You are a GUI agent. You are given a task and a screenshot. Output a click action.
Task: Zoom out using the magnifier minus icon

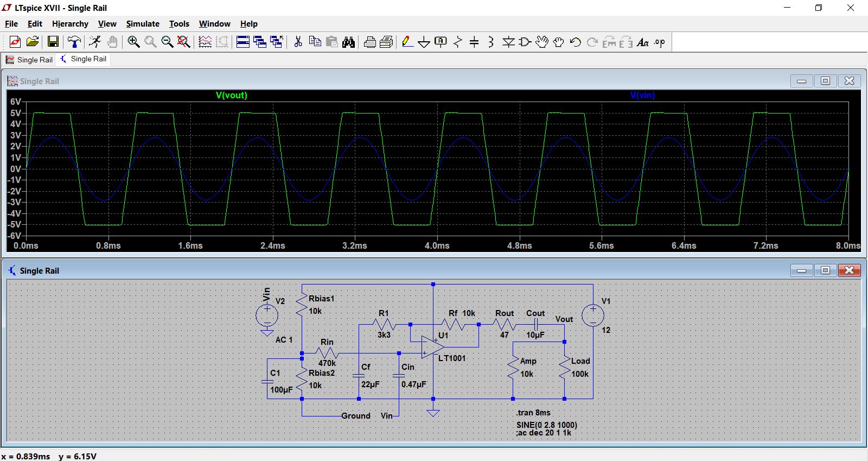click(167, 42)
